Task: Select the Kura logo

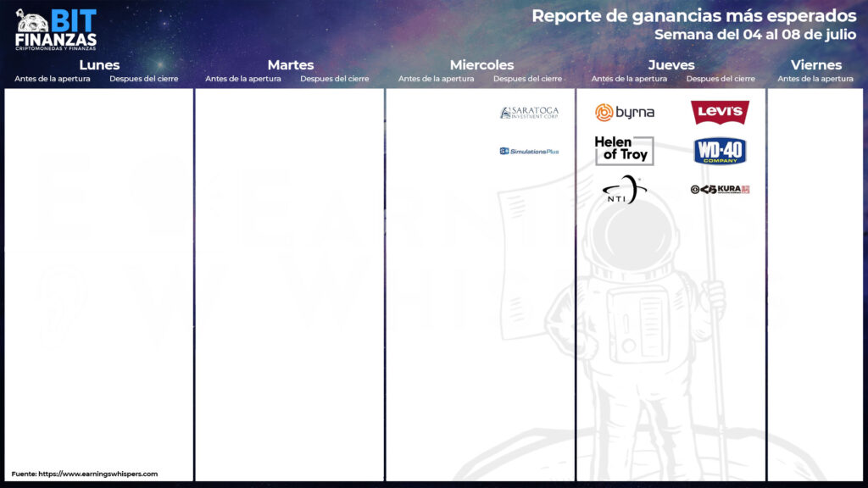Action: [720, 190]
